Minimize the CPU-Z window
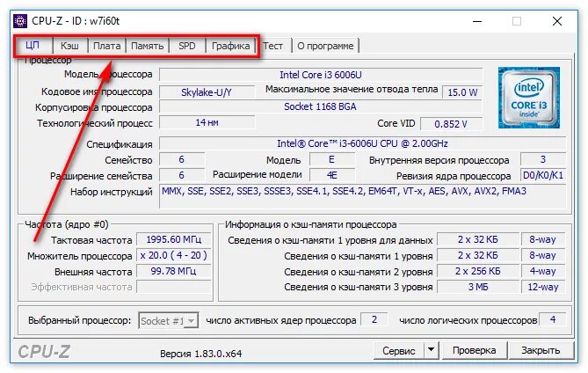The width and height of the screenshot is (588, 373). 477,21
